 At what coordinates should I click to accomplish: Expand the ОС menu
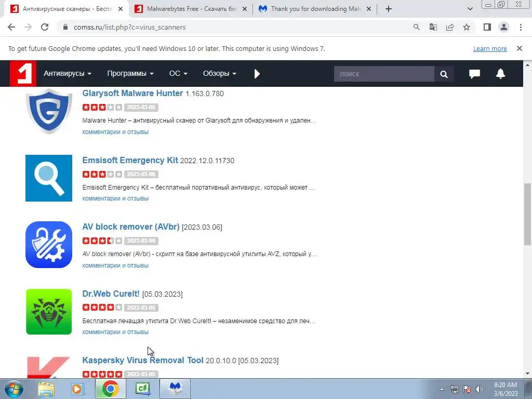point(178,73)
